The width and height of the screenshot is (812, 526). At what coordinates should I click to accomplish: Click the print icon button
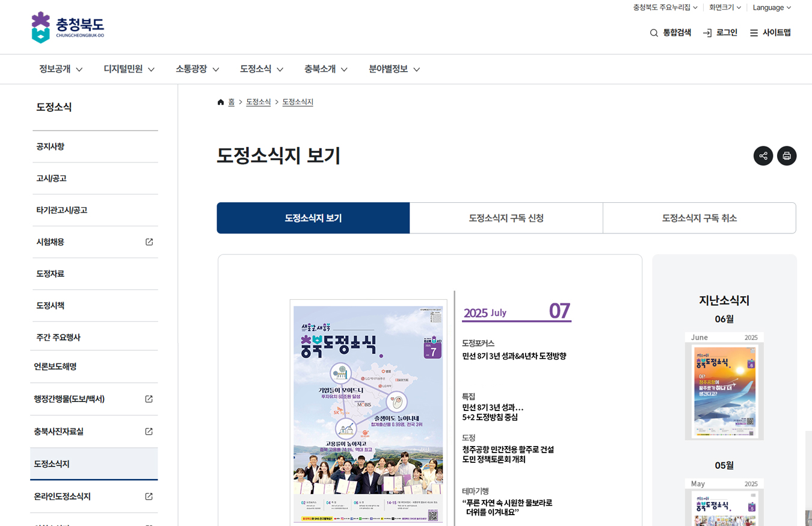786,156
